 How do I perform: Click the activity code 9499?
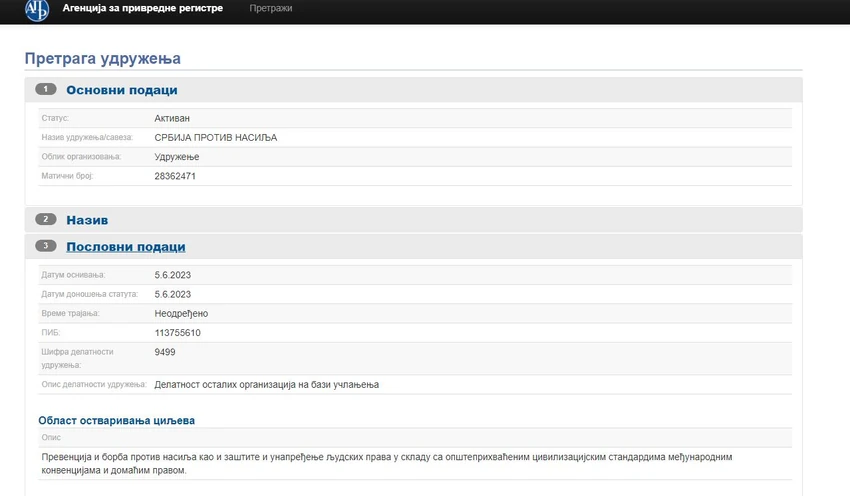point(165,352)
